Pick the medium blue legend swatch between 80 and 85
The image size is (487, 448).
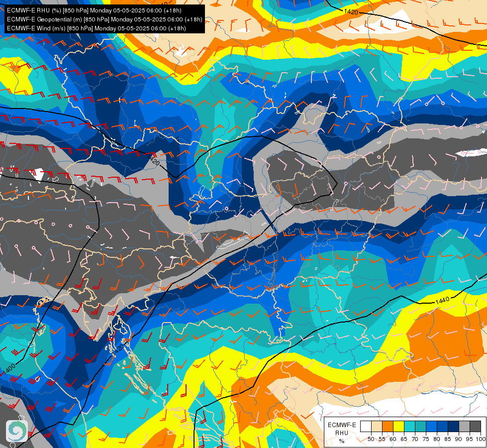(442, 426)
